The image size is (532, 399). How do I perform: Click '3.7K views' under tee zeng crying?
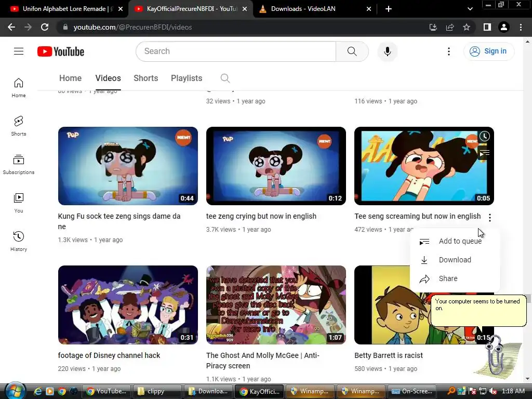[221, 229]
